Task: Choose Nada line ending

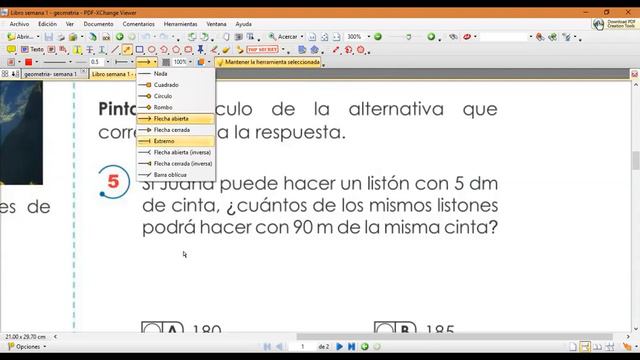Action: (176, 73)
